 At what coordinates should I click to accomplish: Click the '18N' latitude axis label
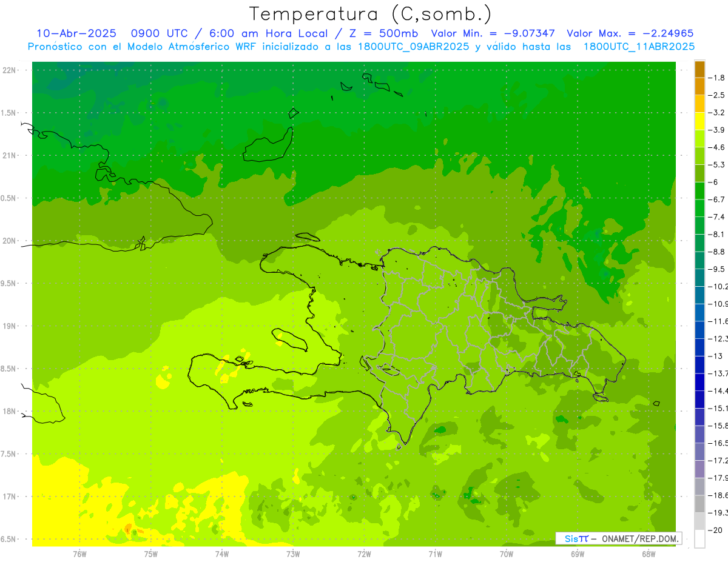[9, 411]
